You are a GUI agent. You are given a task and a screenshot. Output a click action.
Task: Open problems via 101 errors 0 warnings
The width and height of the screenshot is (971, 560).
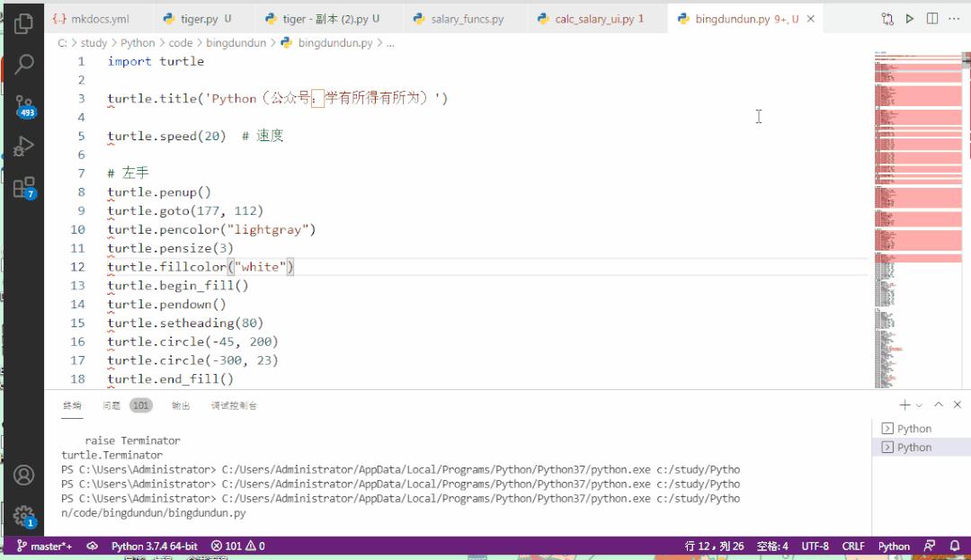coord(237,546)
